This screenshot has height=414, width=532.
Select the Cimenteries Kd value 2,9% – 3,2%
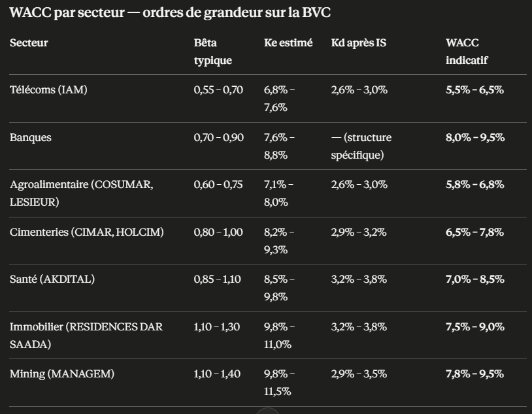359,232
